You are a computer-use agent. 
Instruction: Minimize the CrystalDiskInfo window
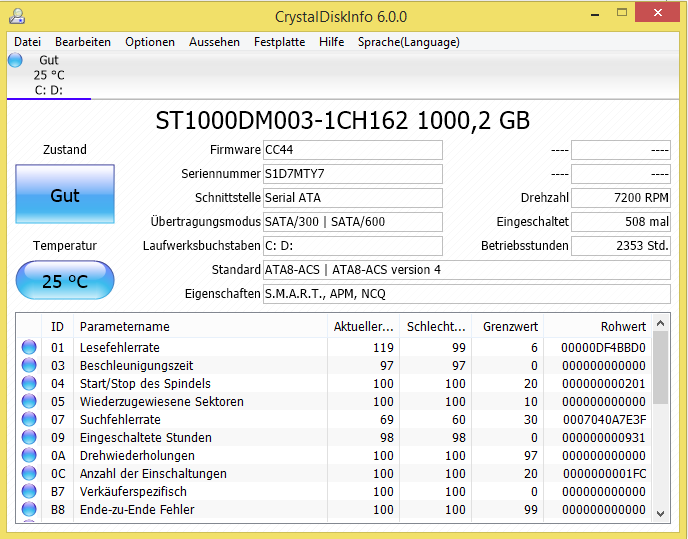click(x=595, y=14)
